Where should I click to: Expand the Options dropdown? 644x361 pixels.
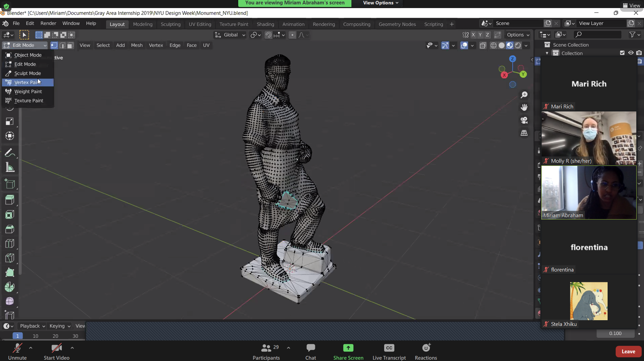coord(518,35)
